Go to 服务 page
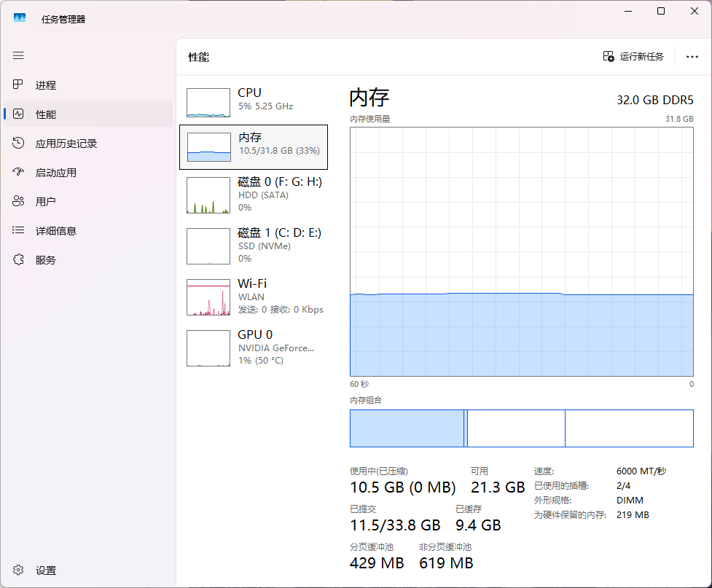Screen dimensions: 712x588 (x=88, y=260)
